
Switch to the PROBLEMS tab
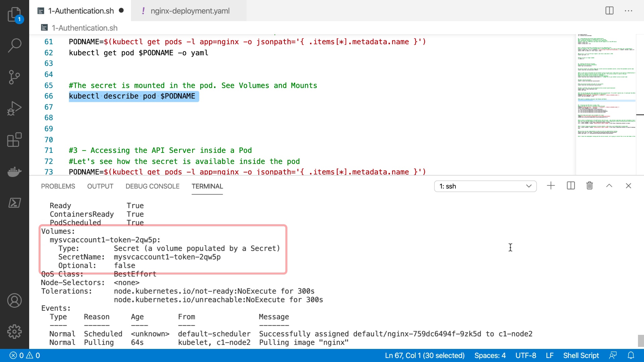[x=58, y=186]
